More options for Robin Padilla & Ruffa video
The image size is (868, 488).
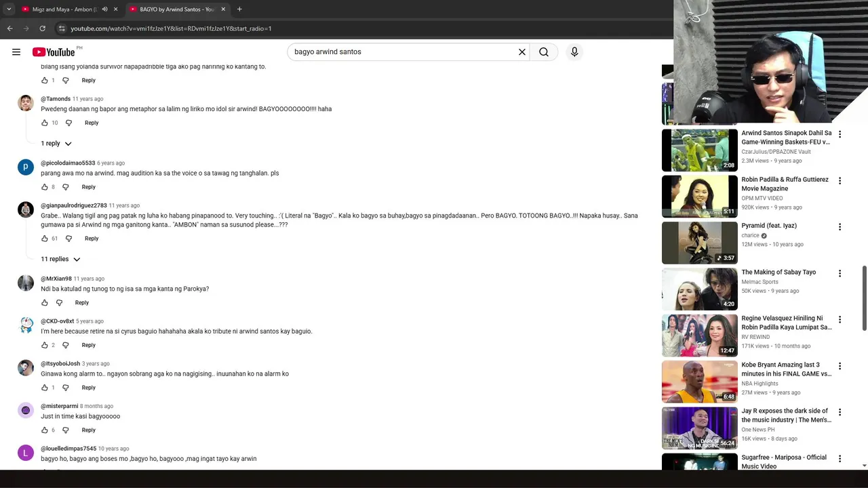pyautogui.click(x=840, y=181)
